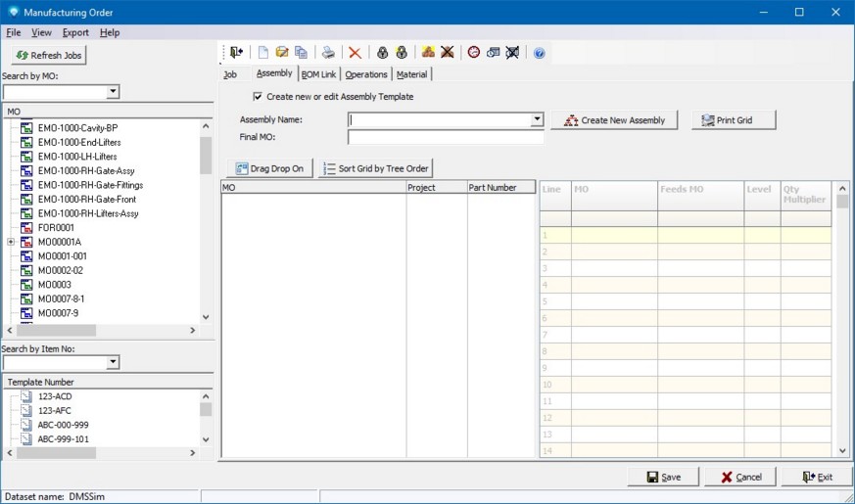Click the Final MO input field
This screenshot has width=855, height=504.
[x=445, y=138]
